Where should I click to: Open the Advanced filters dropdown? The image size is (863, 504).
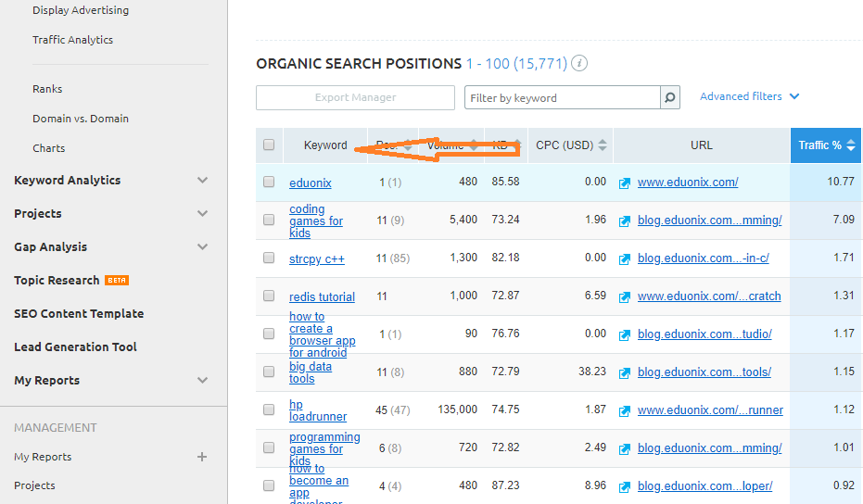tap(749, 96)
